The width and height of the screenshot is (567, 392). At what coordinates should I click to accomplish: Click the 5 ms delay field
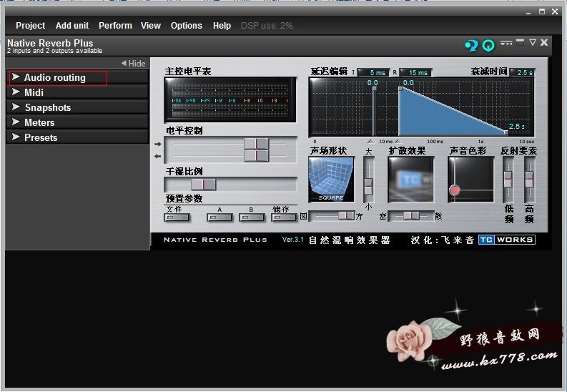(373, 73)
